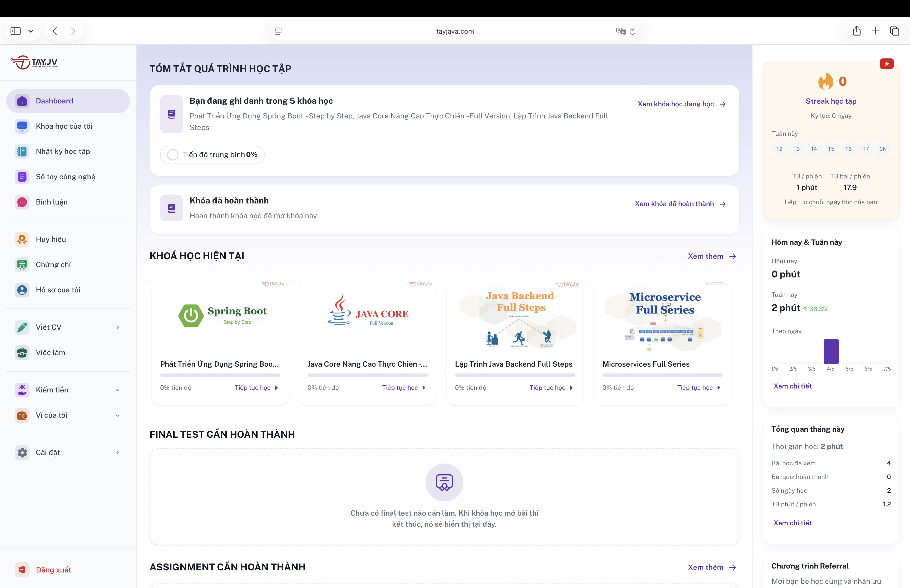Screen dimensions: 910x588
Task: Expand the Kiếm tiền dropdown chevron
Action: click(x=117, y=390)
